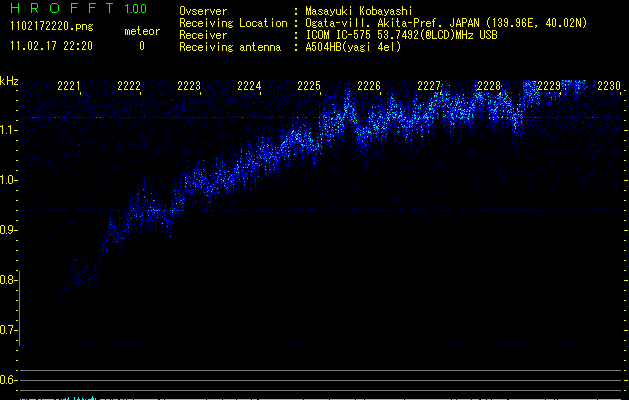This screenshot has width=629, height=400.
Task: Click the 1.0 frequency axis label
Action: (8, 180)
